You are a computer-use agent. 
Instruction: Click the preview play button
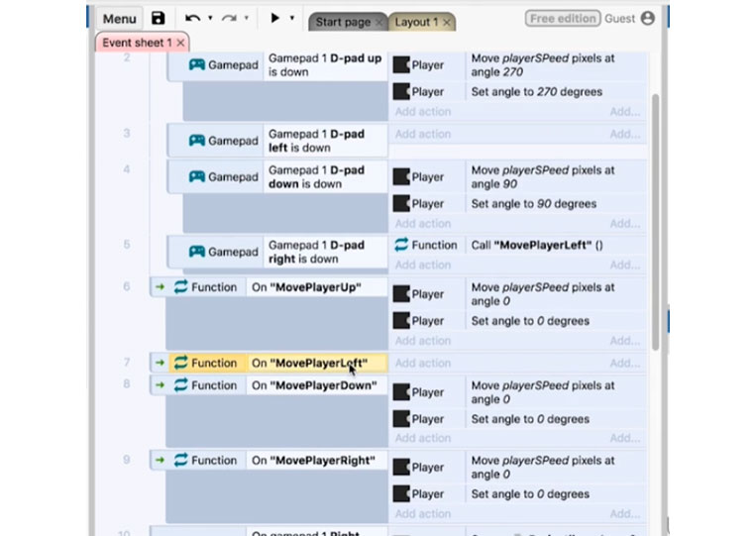274,18
